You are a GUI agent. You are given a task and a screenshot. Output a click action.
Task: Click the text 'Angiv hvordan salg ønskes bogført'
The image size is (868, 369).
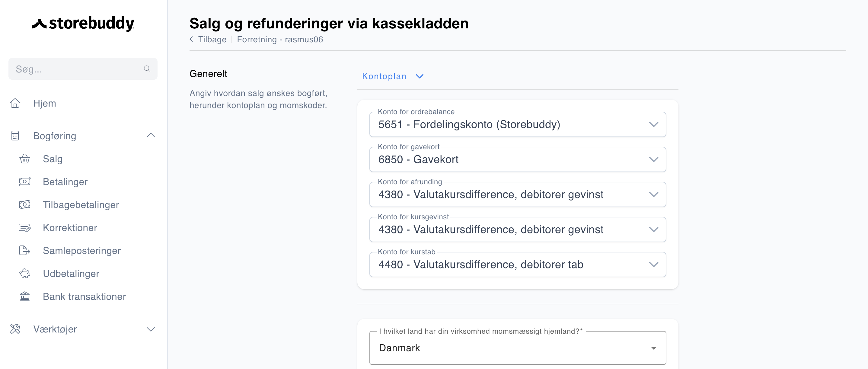point(258,93)
